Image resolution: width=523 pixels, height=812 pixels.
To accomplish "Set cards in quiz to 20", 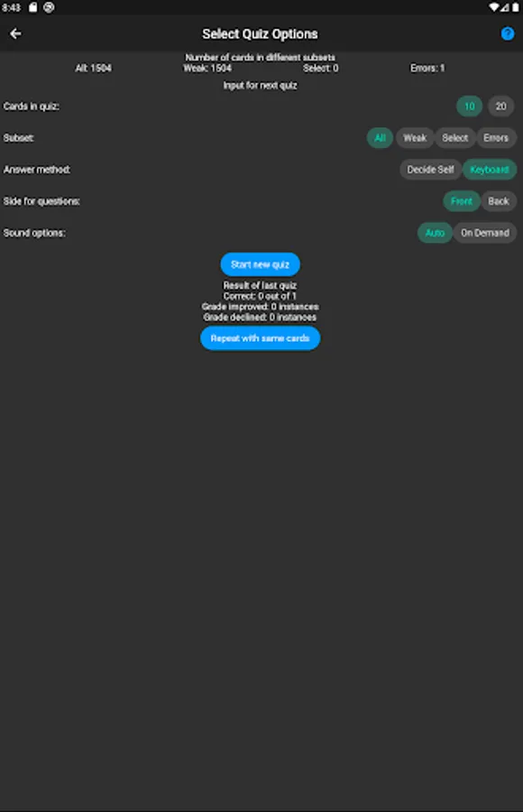I will (x=500, y=106).
